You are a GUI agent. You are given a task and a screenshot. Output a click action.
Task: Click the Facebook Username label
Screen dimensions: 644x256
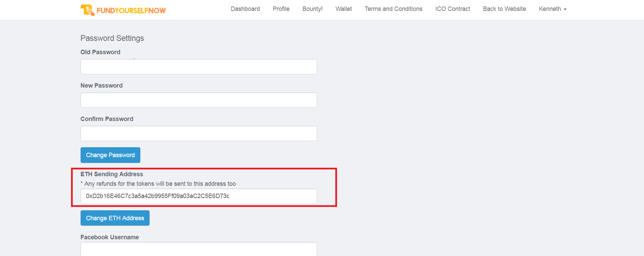pyautogui.click(x=110, y=237)
